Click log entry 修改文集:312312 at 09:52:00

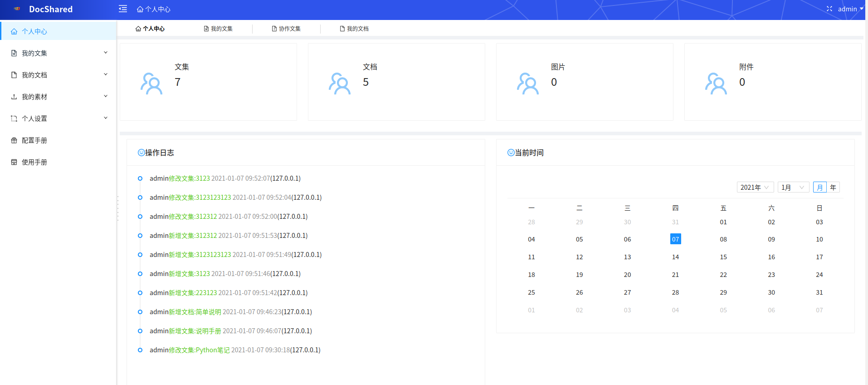click(229, 217)
